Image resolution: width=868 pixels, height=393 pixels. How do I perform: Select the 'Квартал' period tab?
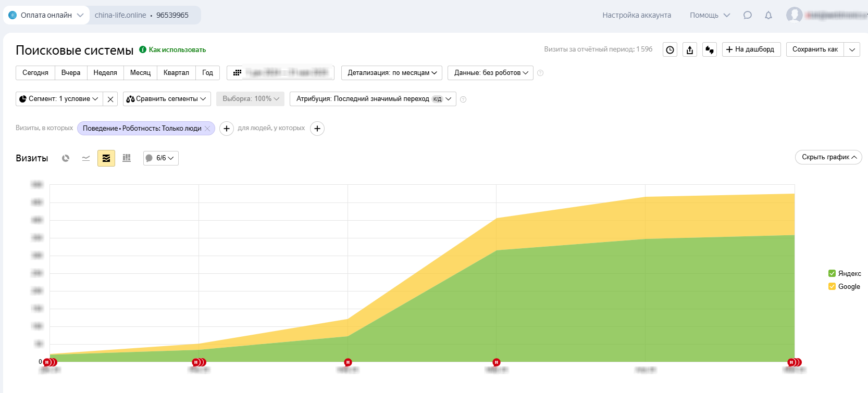click(176, 73)
